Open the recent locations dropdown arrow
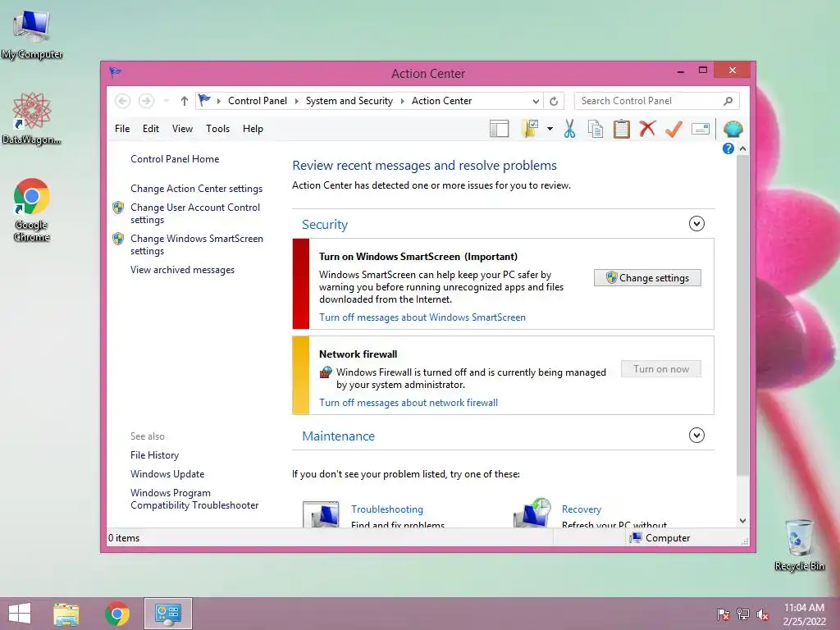840x630 pixels. tap(166, 101)
